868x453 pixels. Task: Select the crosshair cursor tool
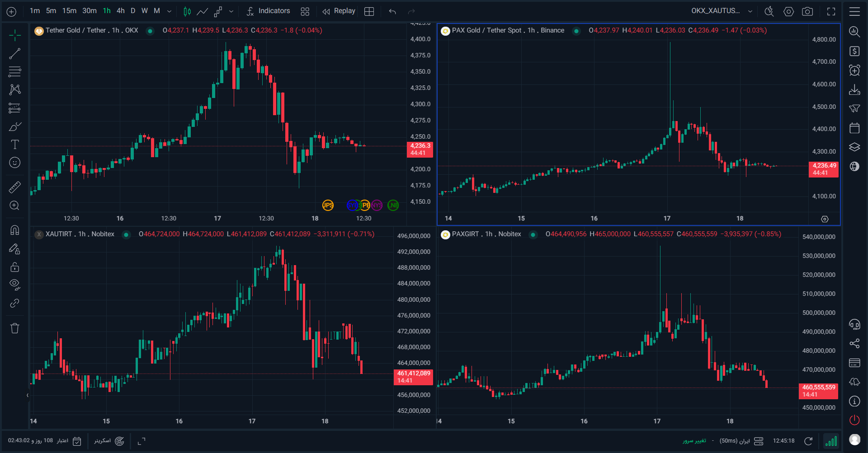(x=15, y=35)
